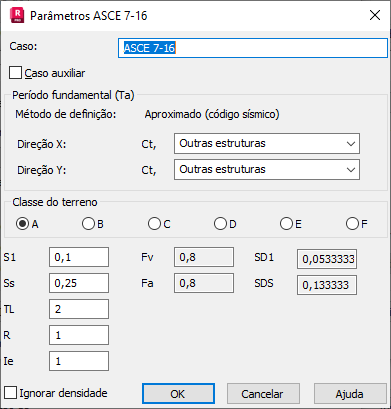Select the TL input box
Screen dimensions: 391x409
pyautogui.click(x=79, y=309)
